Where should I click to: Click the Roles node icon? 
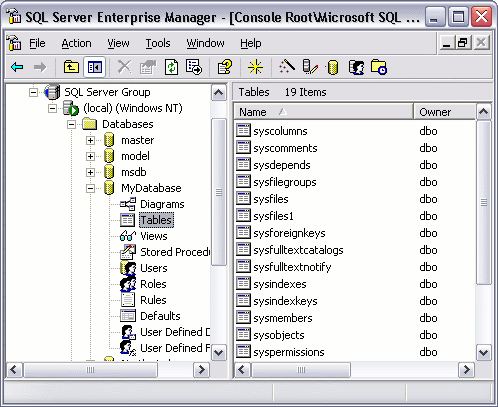128,284
